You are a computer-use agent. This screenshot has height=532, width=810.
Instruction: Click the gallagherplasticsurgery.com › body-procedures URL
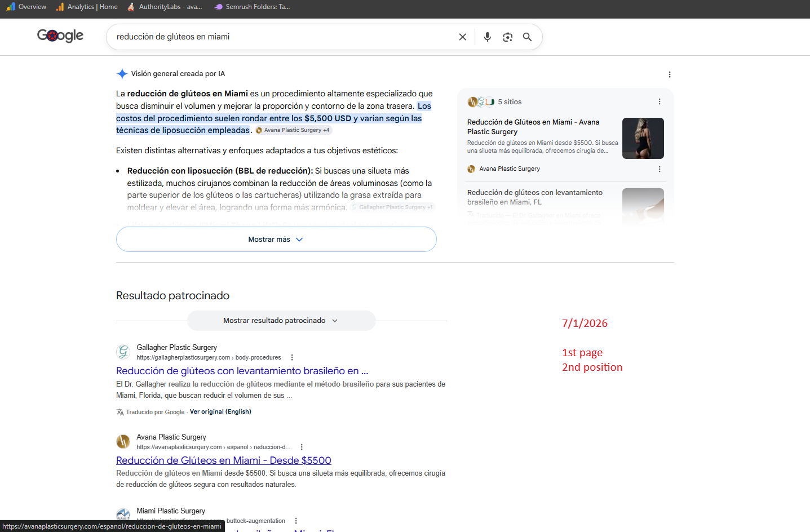209,358
